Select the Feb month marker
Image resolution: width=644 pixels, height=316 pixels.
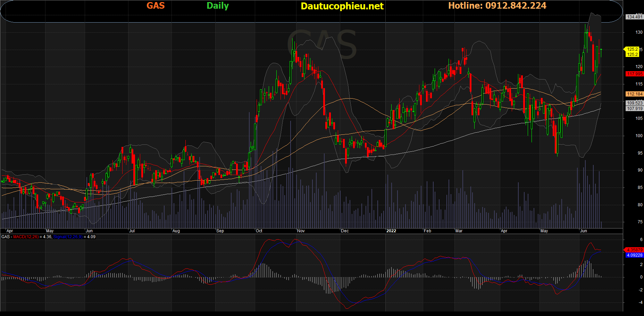427,231
